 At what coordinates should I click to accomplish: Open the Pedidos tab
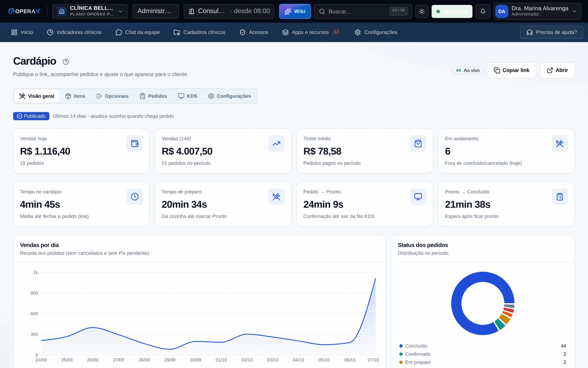[154, 96]
